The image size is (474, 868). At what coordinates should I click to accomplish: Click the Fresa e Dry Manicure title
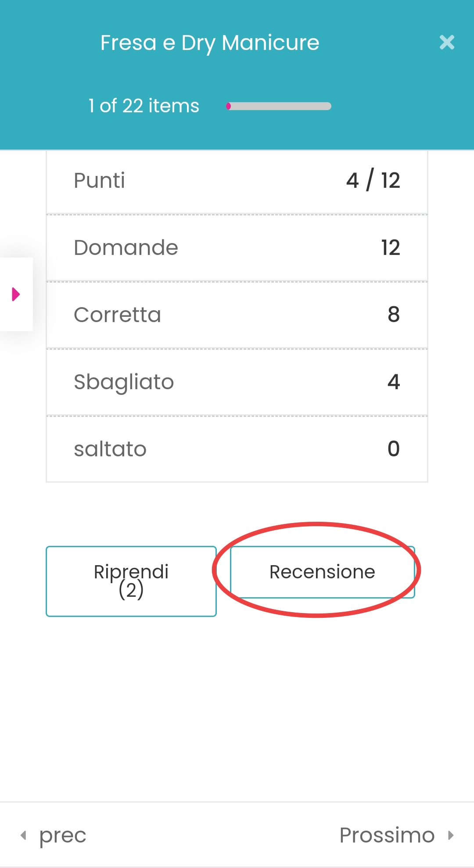tap(210, 43)
